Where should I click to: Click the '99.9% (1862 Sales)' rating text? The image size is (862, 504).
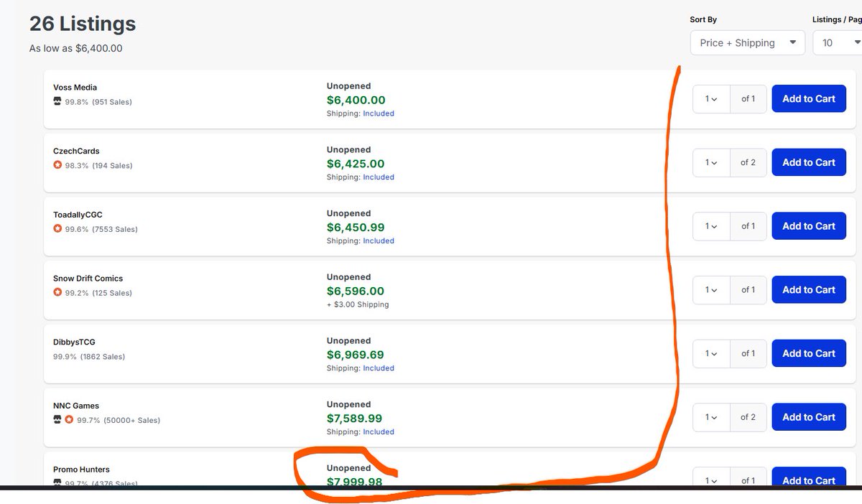89,356
